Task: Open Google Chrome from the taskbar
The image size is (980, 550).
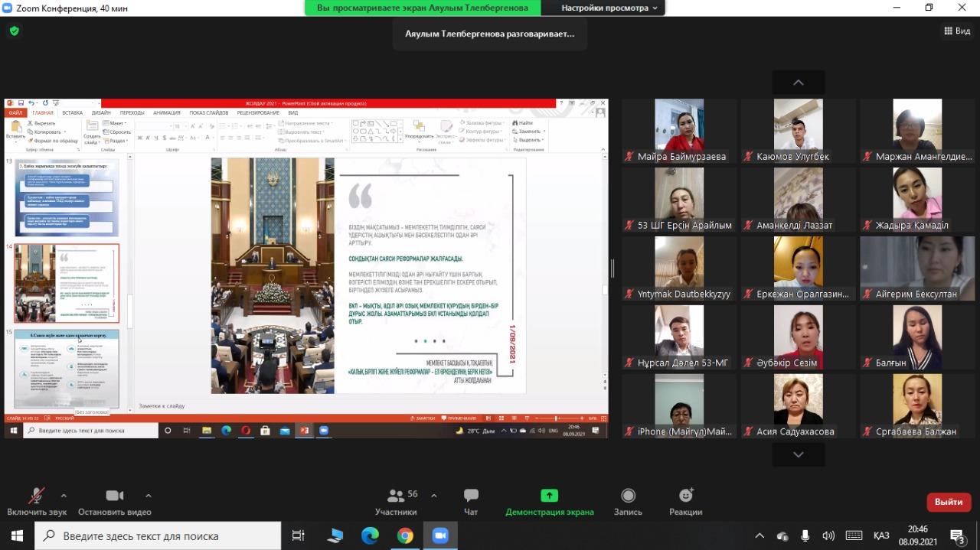Action: point(405,535)
